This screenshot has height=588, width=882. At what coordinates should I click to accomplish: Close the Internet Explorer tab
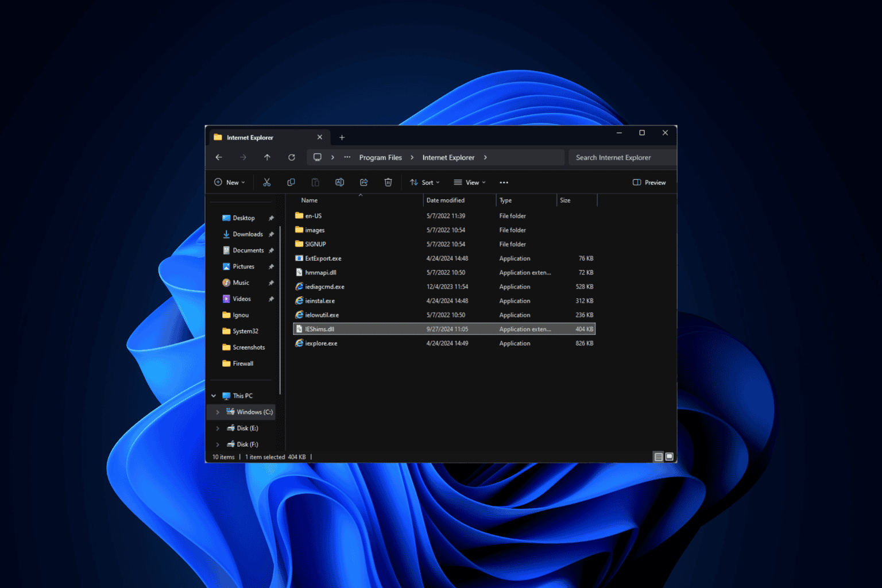[x=320, y=137]
